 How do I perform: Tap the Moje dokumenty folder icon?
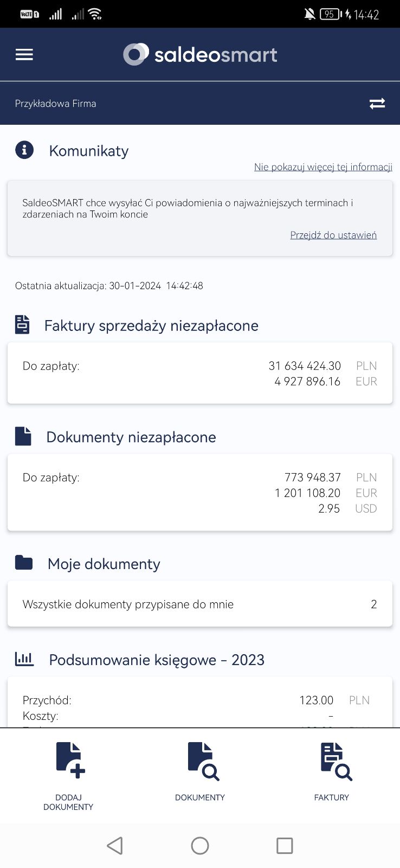pos(24,563)
